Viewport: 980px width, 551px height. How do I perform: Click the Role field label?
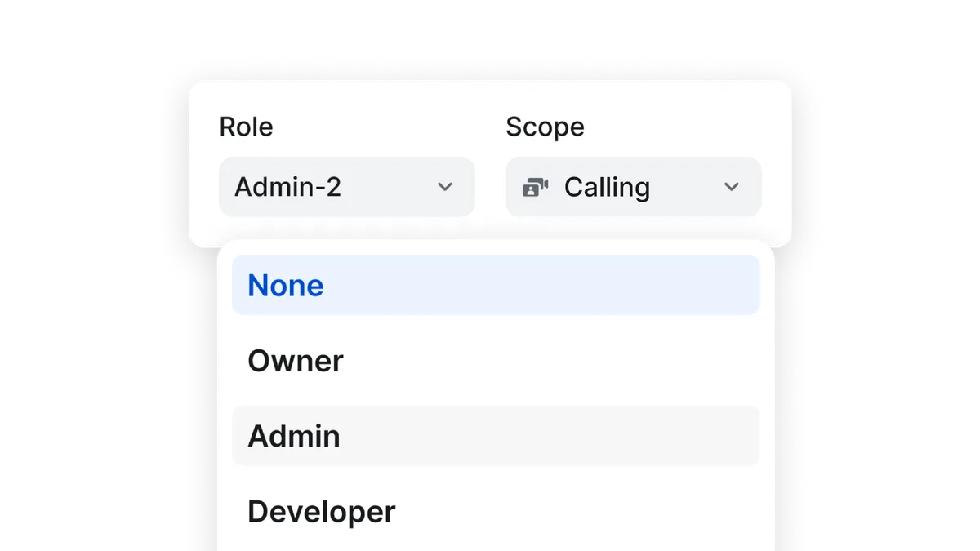pyautogui.click(x=246, y=127)
